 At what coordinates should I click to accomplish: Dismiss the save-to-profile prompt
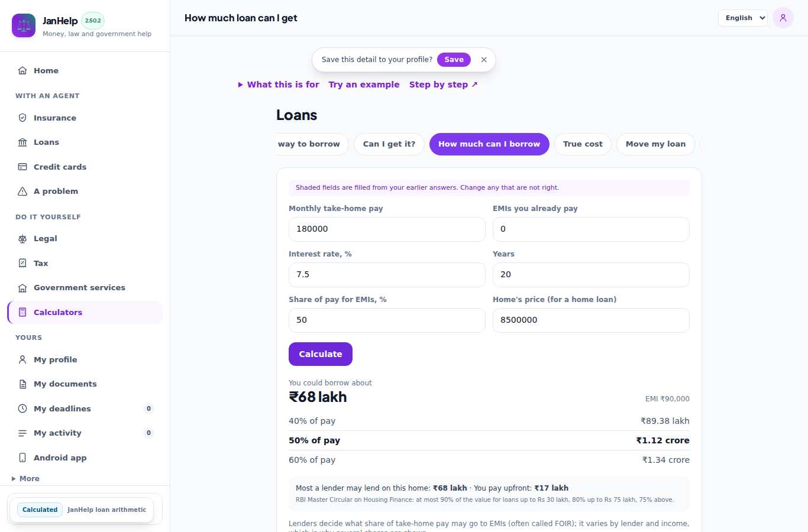pos(484,60)
